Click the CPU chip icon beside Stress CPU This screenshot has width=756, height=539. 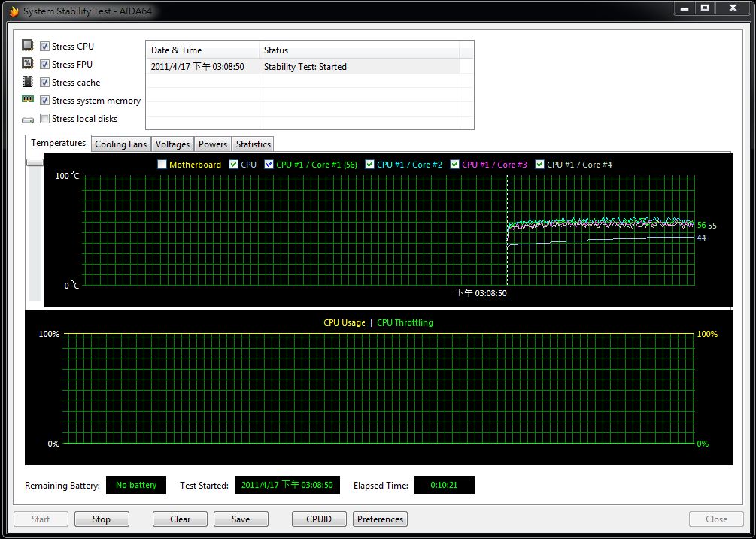28,45
